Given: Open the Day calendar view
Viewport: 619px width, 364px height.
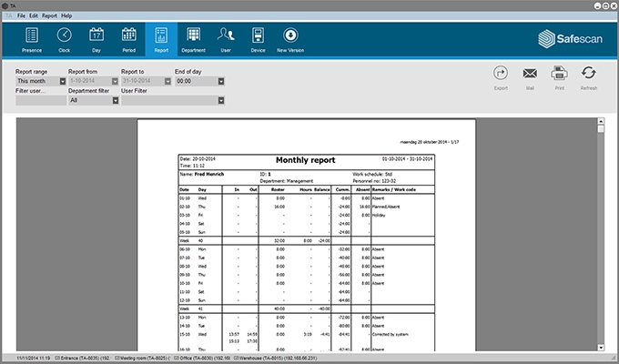Looking at the screenshot, I should [96, 39].
